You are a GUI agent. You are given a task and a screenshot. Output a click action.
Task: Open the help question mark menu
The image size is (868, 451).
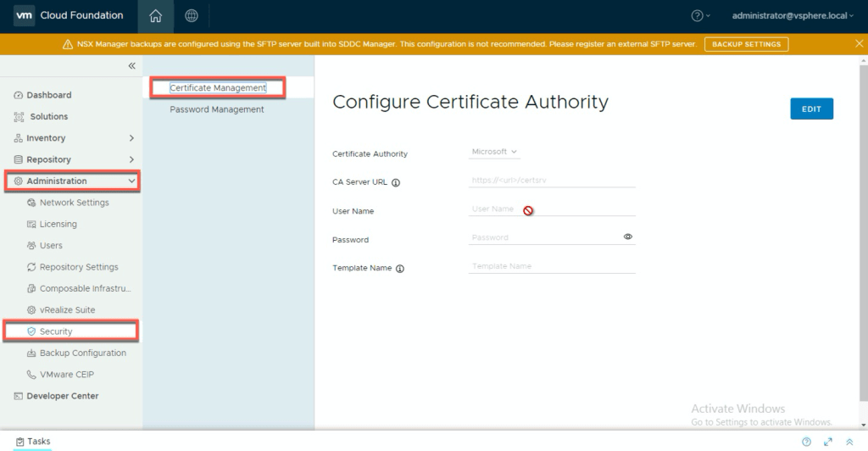pos(701,15)
